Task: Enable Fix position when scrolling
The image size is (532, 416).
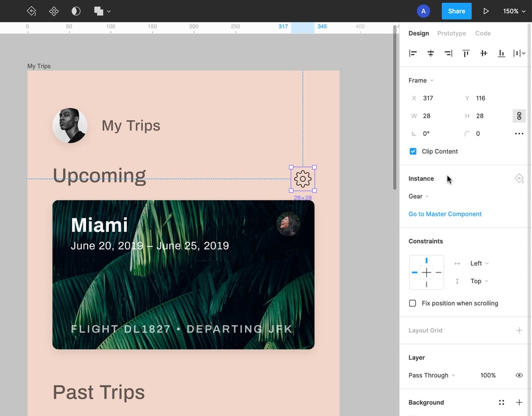Action: [x=413, y=303]
